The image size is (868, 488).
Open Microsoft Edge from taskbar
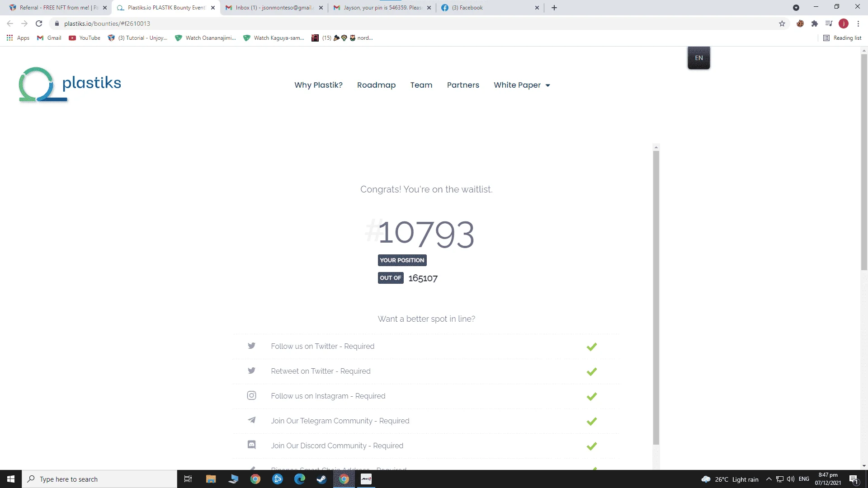point(300,479)
